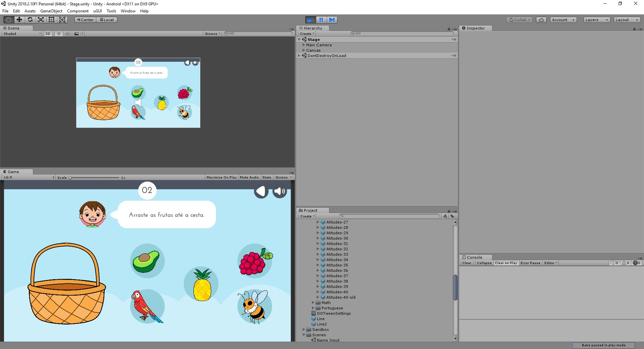Toggle Local handle rotation button
Image resolution: width=644 pixels, height=349 pixels.
[107, 20]
